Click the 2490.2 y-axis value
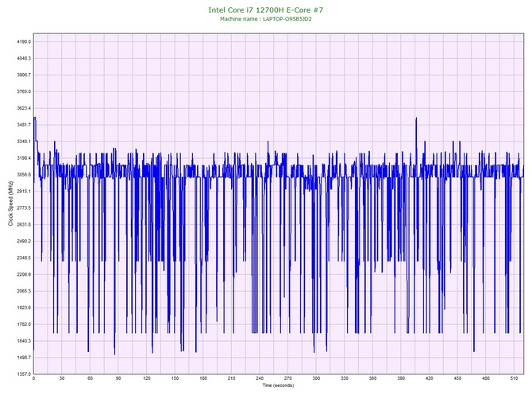This screenshot has width=532, height=399. pos(24,242)
